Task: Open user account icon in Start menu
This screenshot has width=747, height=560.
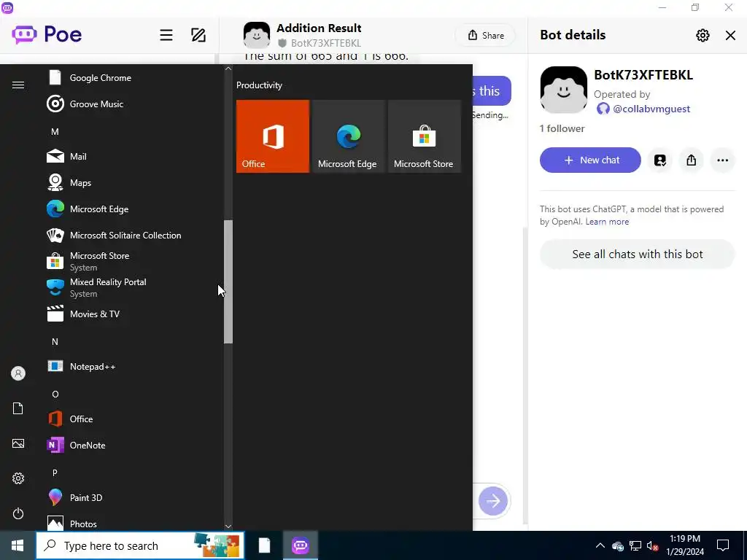Action: (x=18, y=373)
